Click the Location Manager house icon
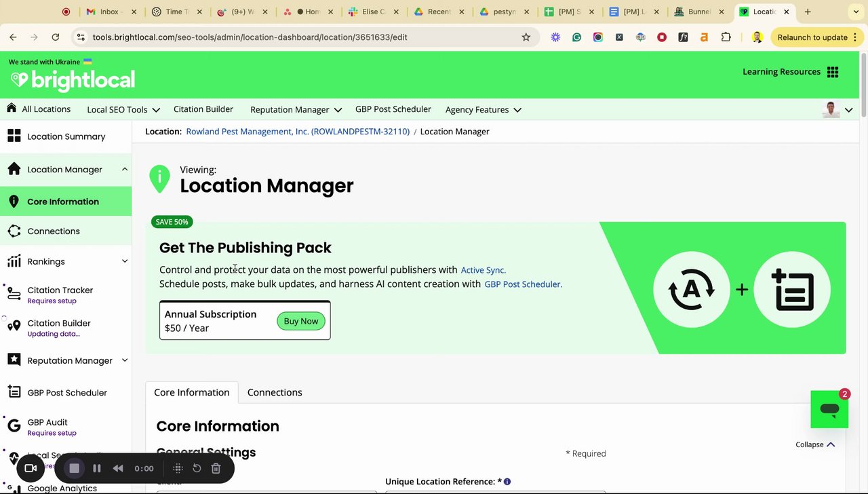The width and height of the screenshot is (868, 494). (x=14, y=169)
